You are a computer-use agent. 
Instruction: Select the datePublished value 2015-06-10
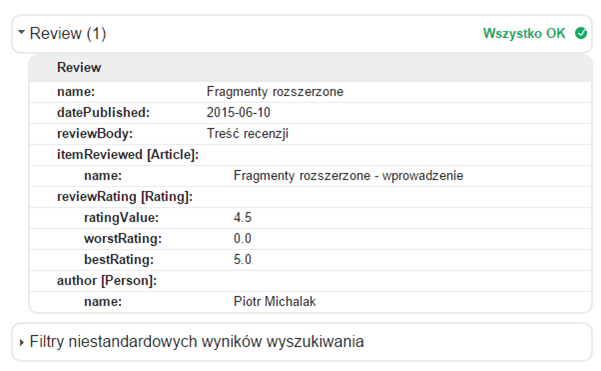(x=238, y=113)
